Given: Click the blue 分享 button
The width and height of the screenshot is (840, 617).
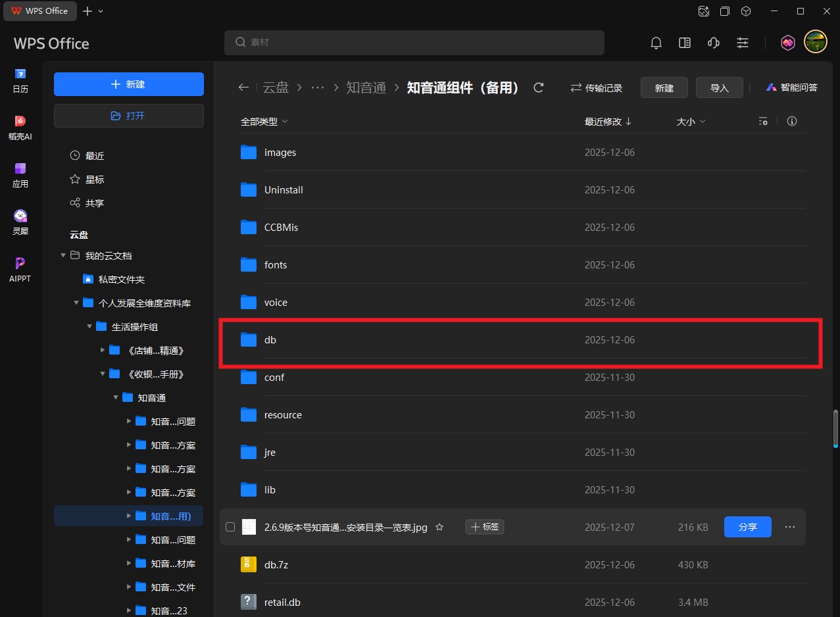Looking at the screenshot, I should [747, 527].
